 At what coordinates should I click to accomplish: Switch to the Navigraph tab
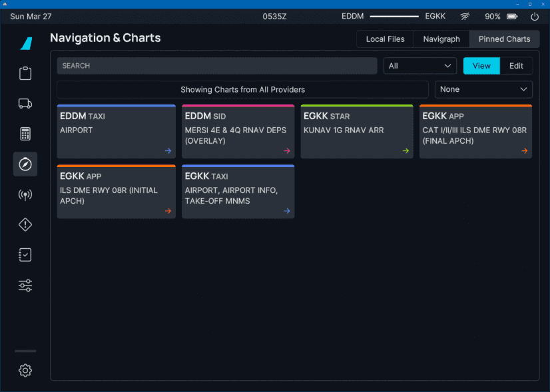(441, 39)
